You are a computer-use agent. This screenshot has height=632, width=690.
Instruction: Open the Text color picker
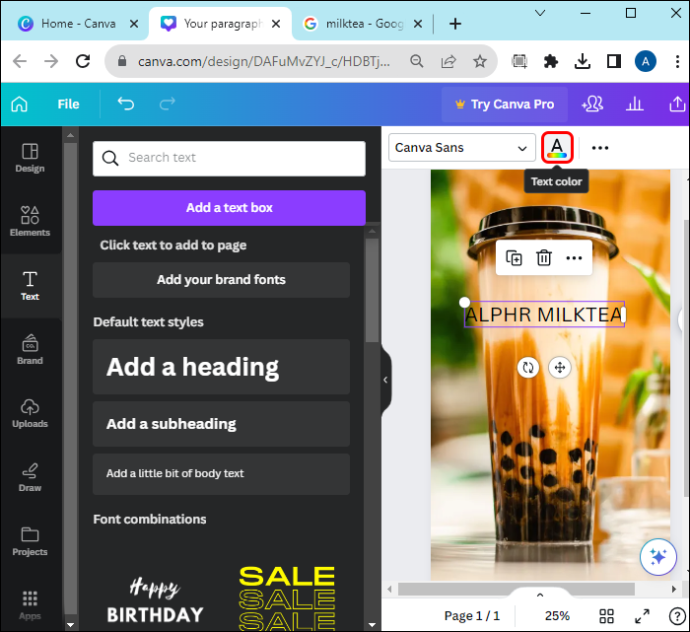click(557, 148)
